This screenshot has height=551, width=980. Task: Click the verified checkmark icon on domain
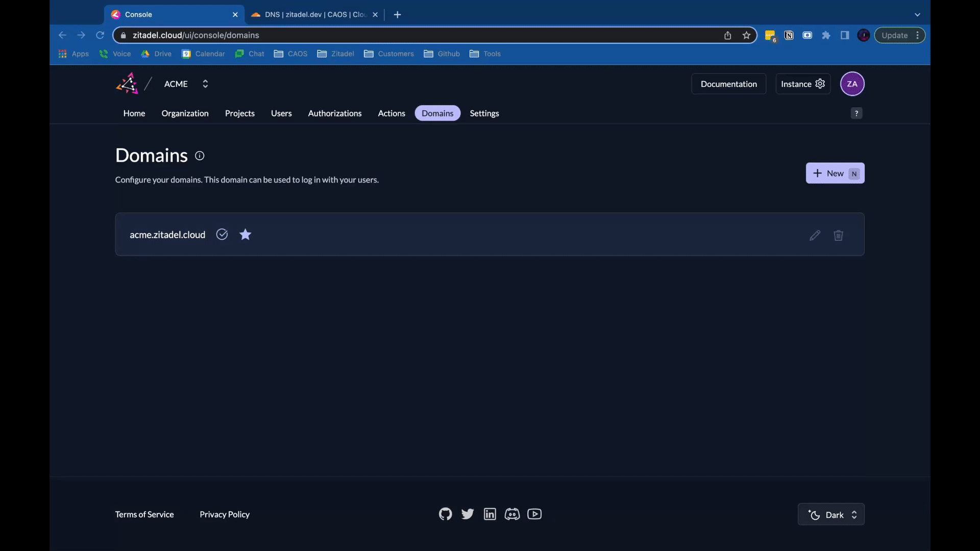[x=222, y=234]
